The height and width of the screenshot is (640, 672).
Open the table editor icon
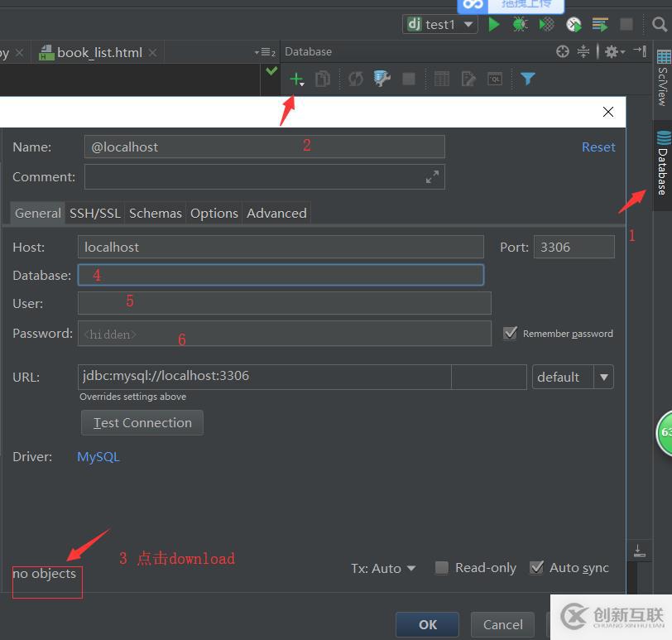point(441,79)
